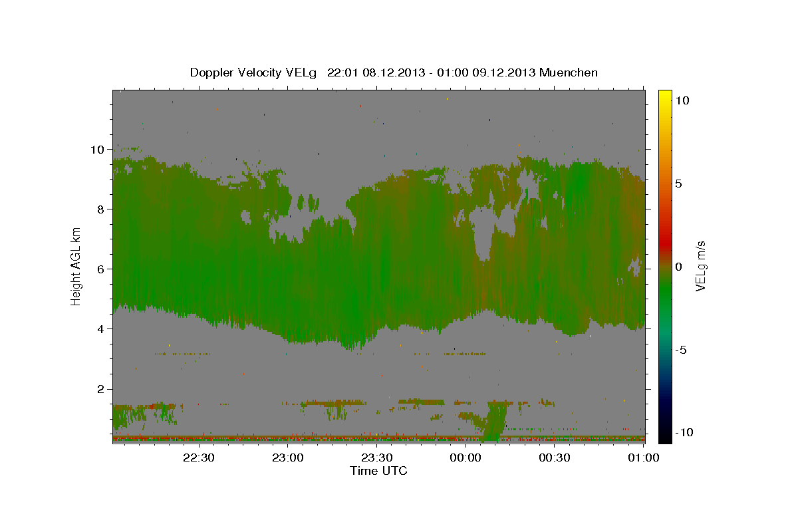Image resolution: width=798 pixels, height=532 pixels.
Task: Click 'Muenchen' in the plot title
Action: pos(569,72)
